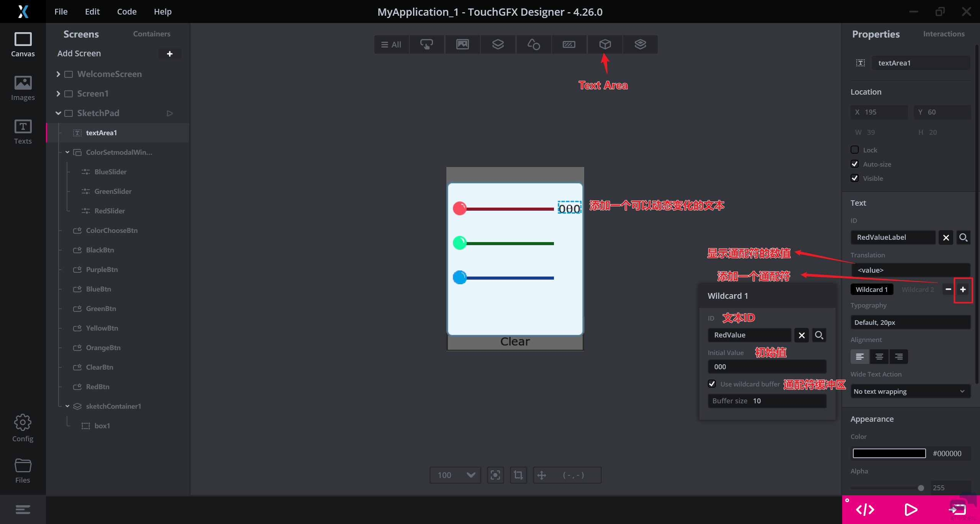
Task: Click the Add Screen plus button
Action: [170, 54]
